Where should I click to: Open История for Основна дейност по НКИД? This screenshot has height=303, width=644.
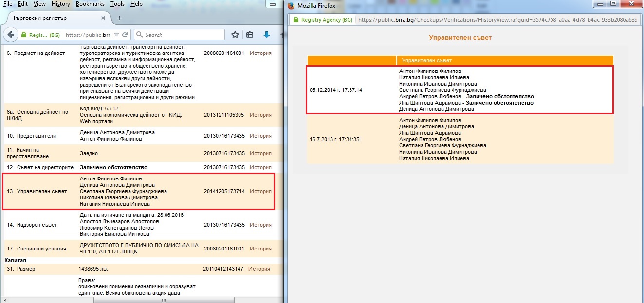(260, 115)
